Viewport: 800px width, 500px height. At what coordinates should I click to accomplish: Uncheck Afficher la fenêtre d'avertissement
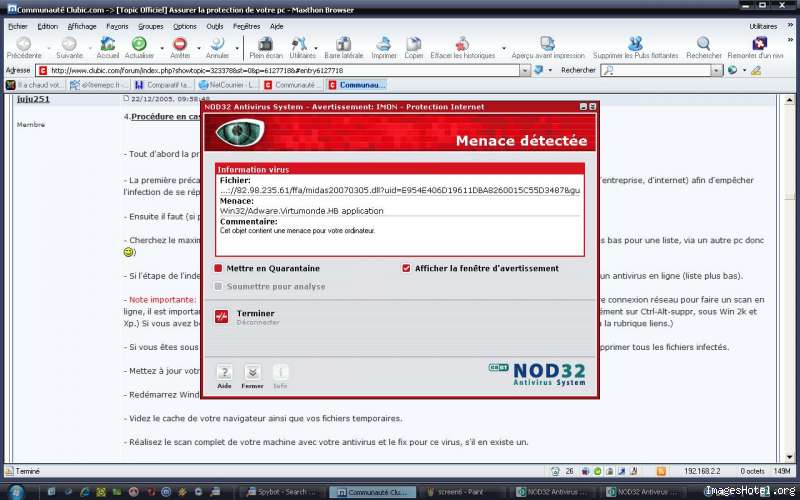406,268
